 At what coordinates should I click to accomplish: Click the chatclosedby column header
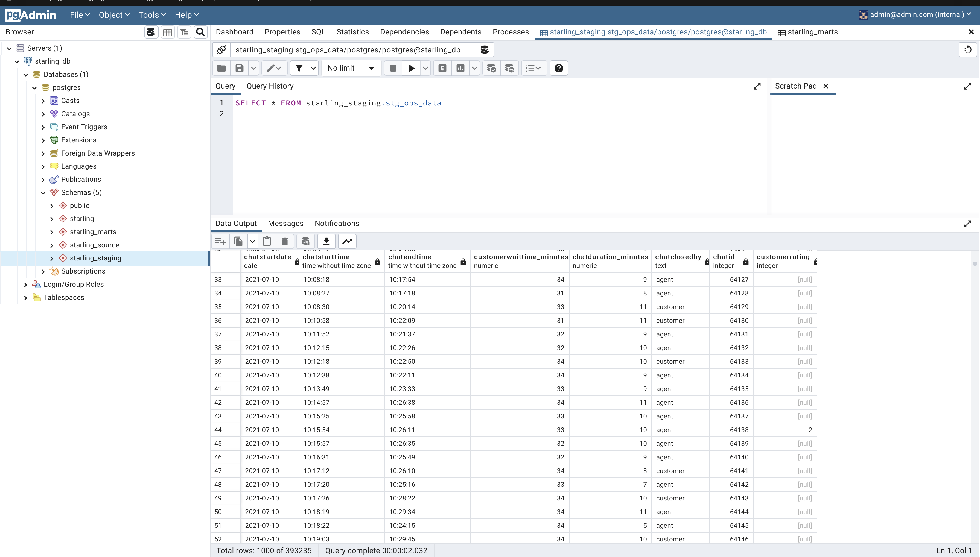tap(680, 261)
